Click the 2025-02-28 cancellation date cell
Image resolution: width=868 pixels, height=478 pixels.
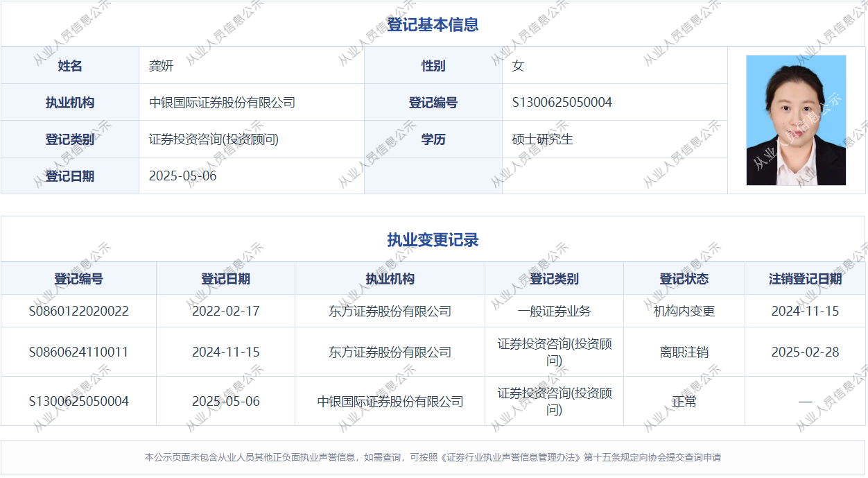pos(805,352)
